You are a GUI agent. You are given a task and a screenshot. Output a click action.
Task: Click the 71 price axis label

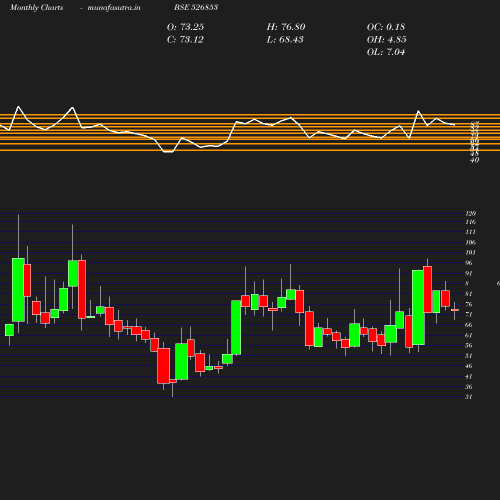[x=469, y=315]
